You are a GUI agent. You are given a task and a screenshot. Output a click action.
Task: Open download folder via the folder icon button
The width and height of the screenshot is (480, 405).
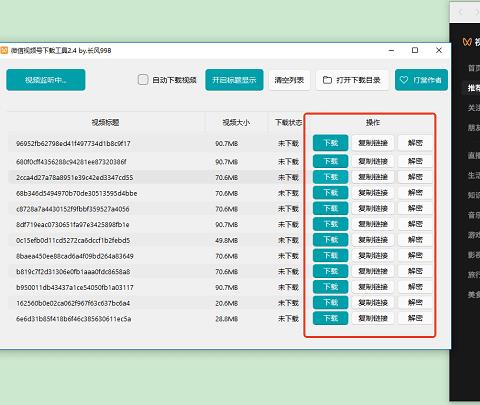pos(352,80)
